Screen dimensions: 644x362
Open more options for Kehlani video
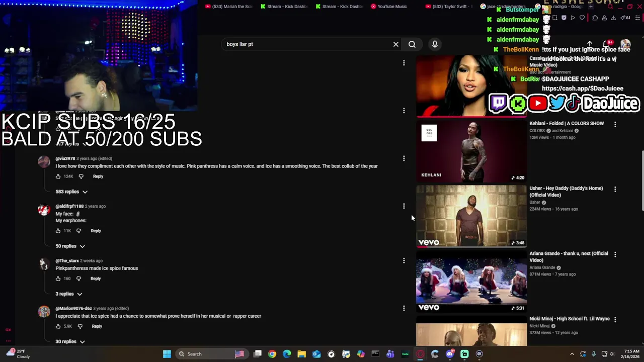[x=615, y=124]
